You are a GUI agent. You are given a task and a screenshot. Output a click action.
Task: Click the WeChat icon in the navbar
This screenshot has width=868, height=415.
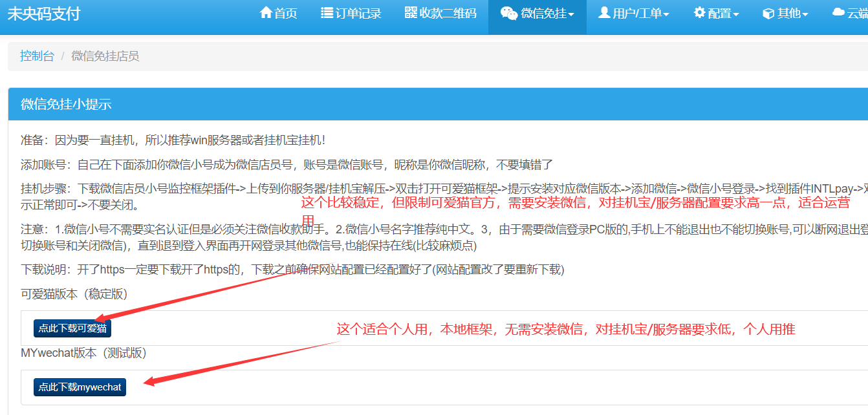click(509, 13)
